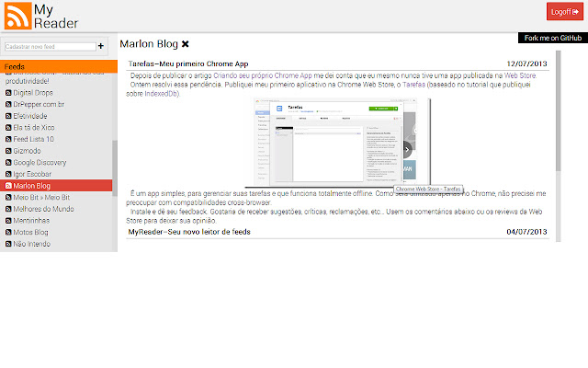Follow link Criando seu próprio Chrome App

pyautogui.click(x=263, y=75)
